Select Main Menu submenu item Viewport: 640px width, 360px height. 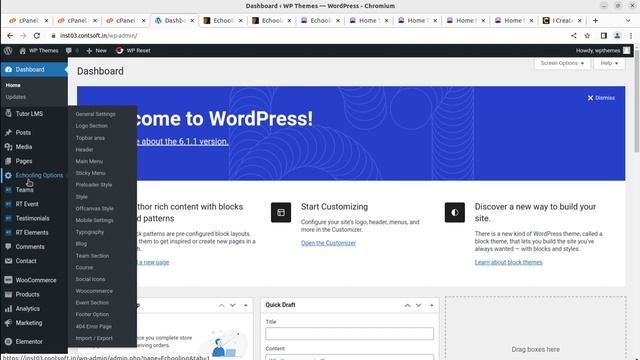pos(89,162)
